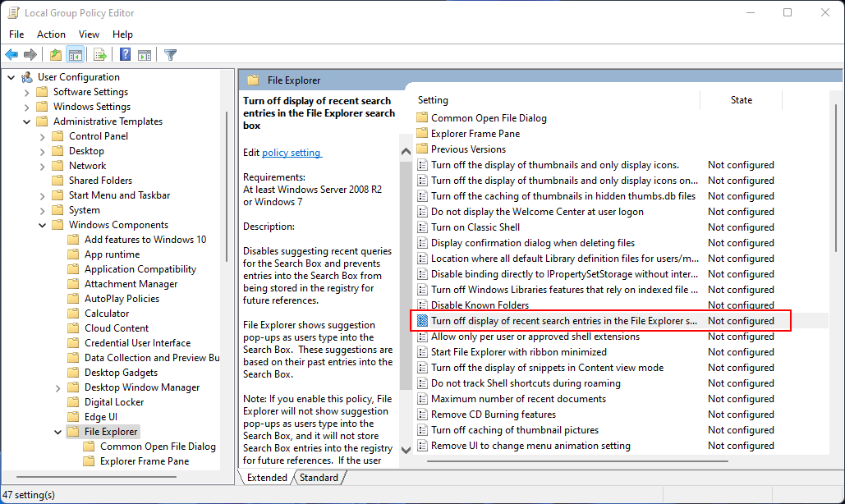Click the parent folder icon in toolbar
Viewport: 845px width, 504px height.
(x=55, y=54)
